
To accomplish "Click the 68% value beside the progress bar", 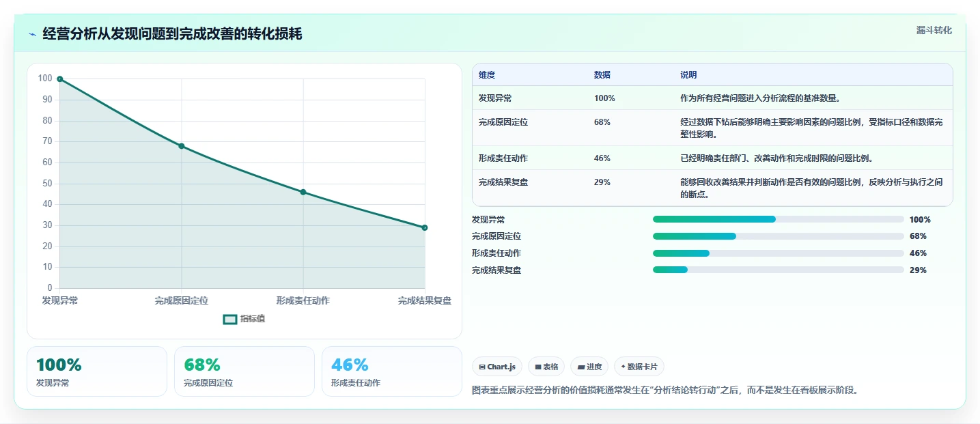I will click(918, 236).
